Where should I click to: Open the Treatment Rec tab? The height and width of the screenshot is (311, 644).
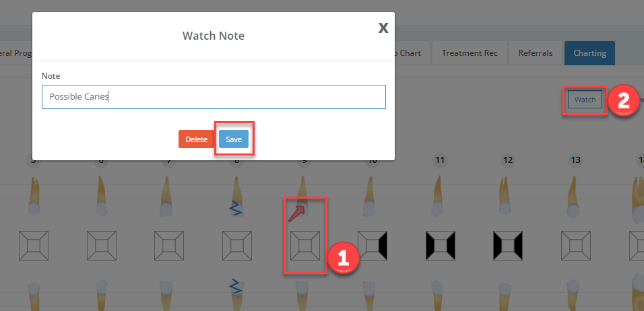[x=470, y=53]
